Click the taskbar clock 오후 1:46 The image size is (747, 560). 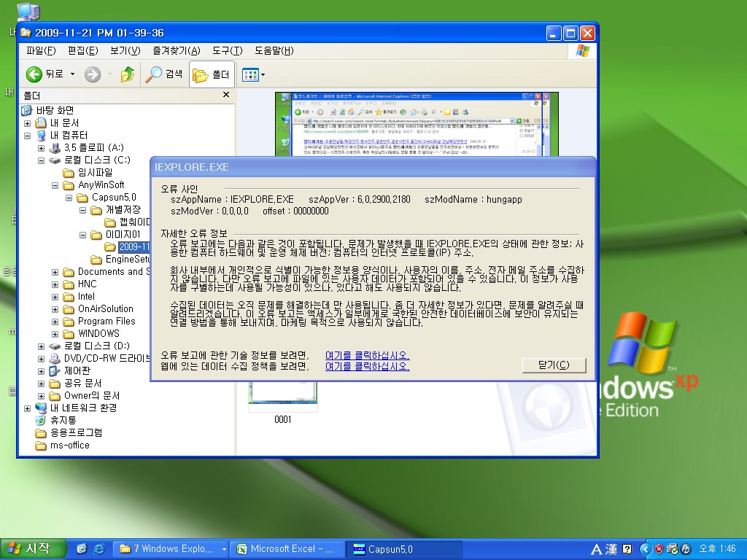click(x=717, y=548)
